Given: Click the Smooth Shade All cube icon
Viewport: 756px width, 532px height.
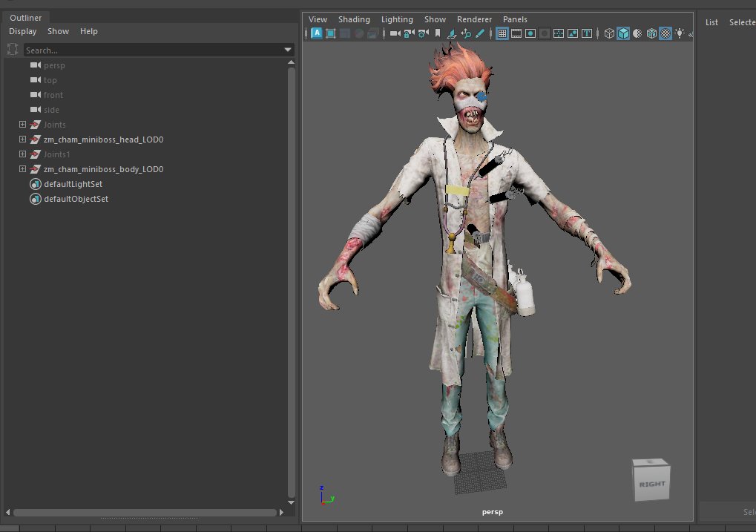Looking at the screenshot, I should coord(623,33).
